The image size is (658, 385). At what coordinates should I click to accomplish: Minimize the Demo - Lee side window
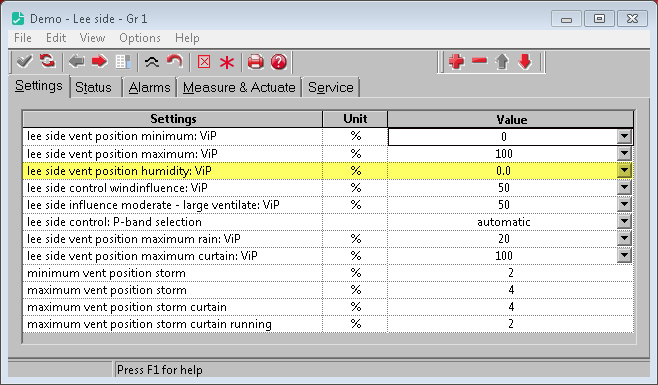click(x=566, y=19)
